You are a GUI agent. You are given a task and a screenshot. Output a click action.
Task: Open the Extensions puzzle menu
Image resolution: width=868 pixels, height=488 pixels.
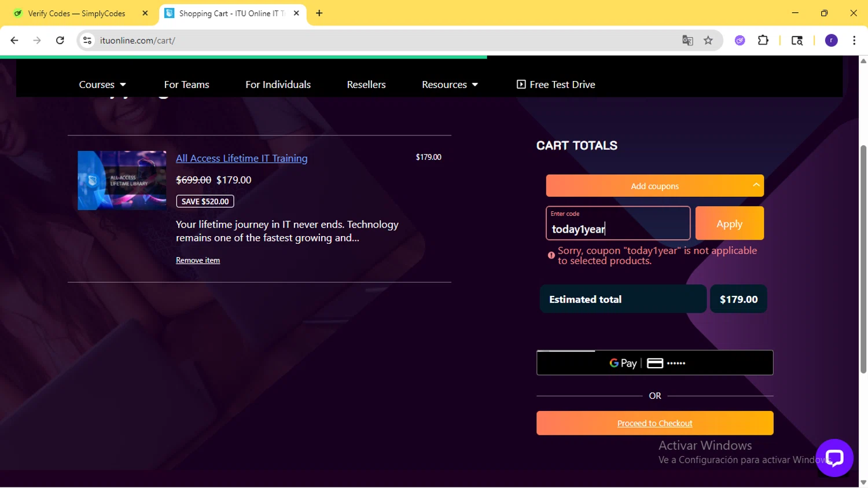pyautogui.click(x=763, y=41)
